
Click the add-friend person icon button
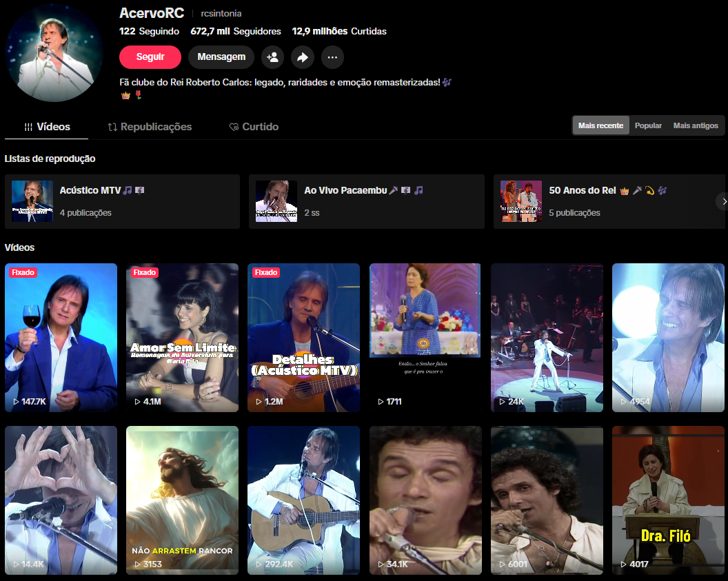[272, 57]
